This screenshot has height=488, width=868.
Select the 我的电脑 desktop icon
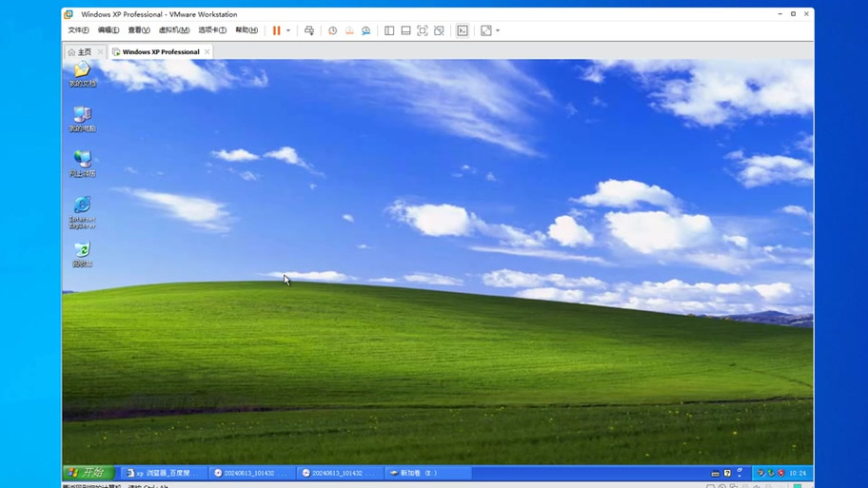pos(83,120)
